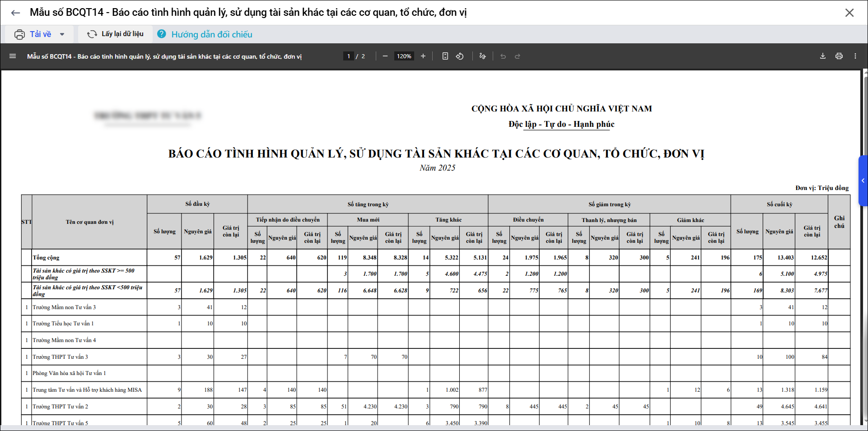Click the undo arrow in PDF toolbar

[x=503, y=56]
